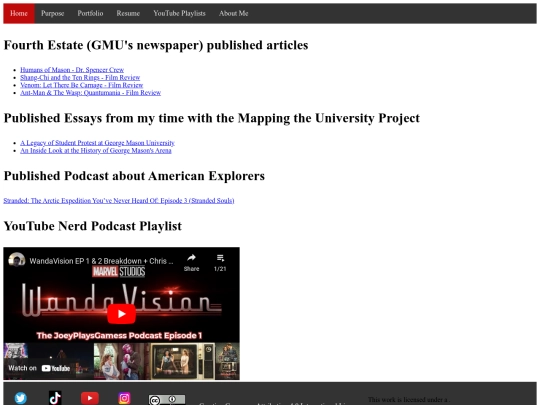Open the Resume nav item
The width and height of the screenshot is (540, 405).
pos(128,13)
